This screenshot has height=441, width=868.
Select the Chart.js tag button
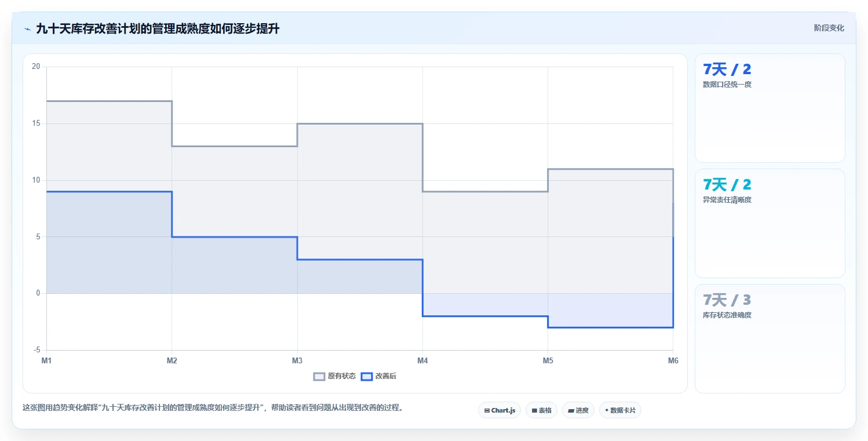tap(499, 410)
